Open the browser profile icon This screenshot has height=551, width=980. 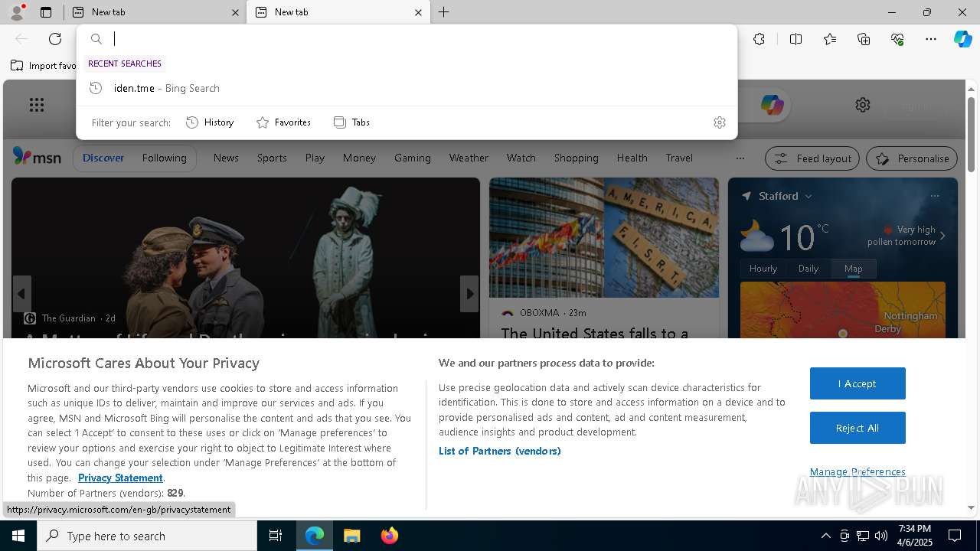click(16, 11)
